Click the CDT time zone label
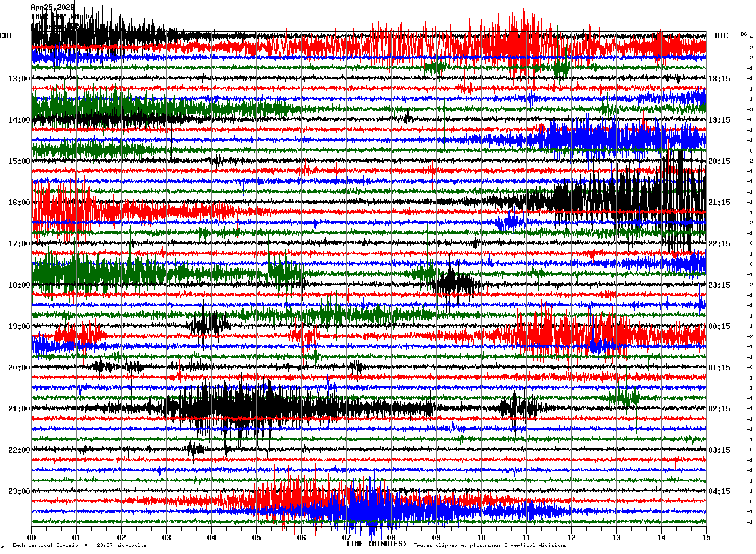Viewport: 756px width, 554px height. [x=7, y=36]
